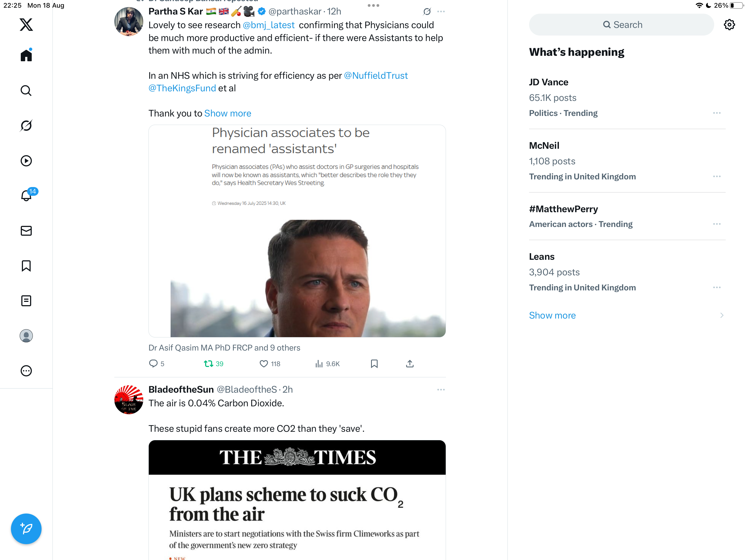747x560 pixels.
Task: Open the Grok icon in sidebar
Action: click(26, 126)
